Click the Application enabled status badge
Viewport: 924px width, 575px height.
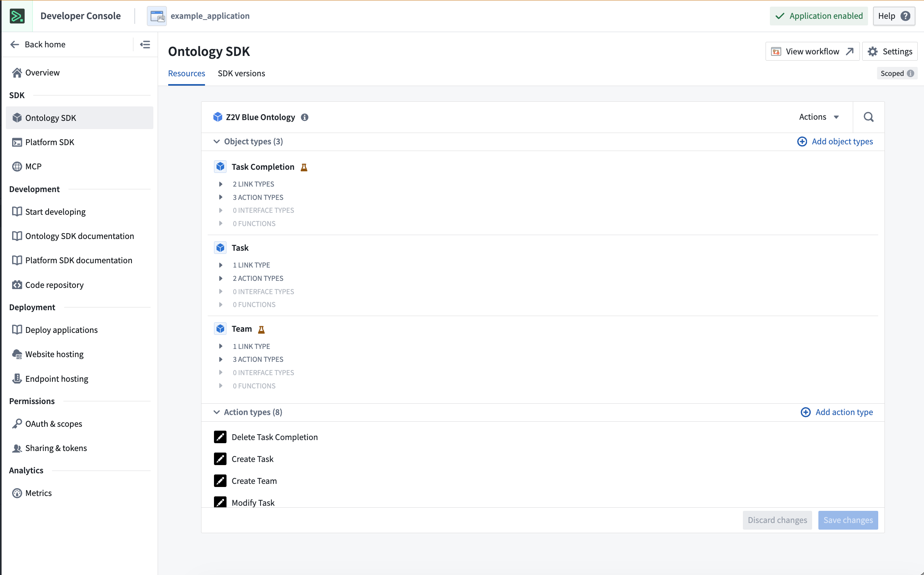pos(819,16)
